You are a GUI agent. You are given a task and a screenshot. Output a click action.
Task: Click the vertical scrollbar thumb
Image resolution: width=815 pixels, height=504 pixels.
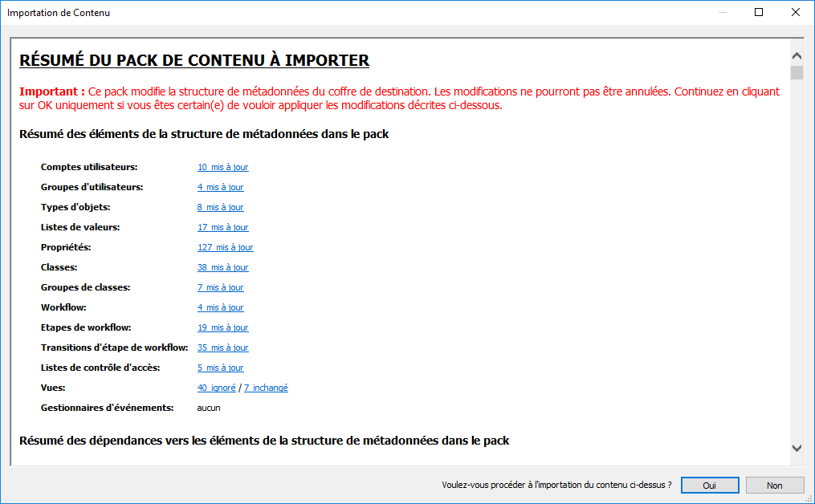click(797, 73)
